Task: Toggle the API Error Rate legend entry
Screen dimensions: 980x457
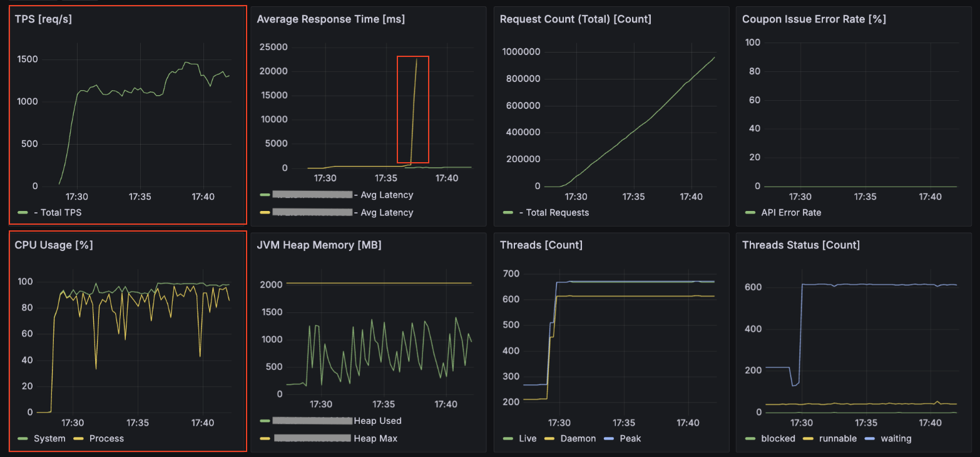Action: point(791,212)
